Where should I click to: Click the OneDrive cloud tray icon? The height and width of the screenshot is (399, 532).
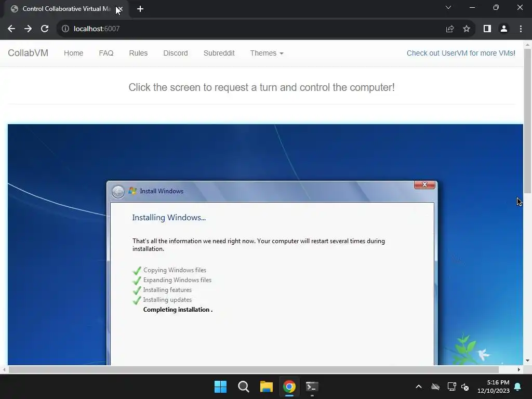pos(435,387)
